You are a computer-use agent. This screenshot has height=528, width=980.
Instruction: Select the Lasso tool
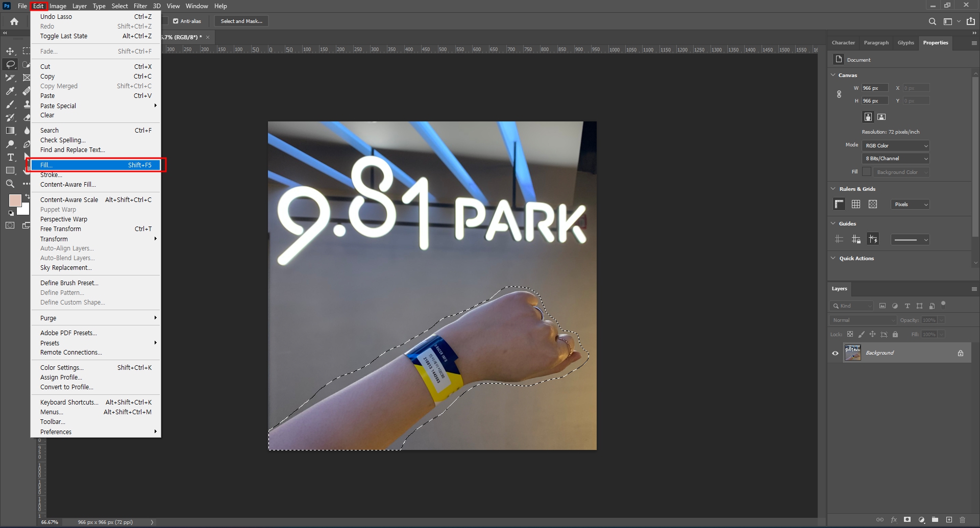(10, 64)
